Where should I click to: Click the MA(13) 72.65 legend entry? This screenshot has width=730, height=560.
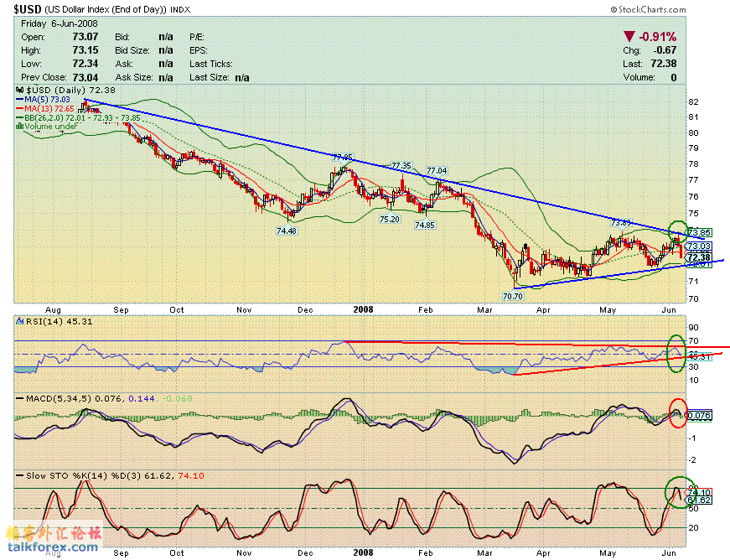click(x=44, y=108)
